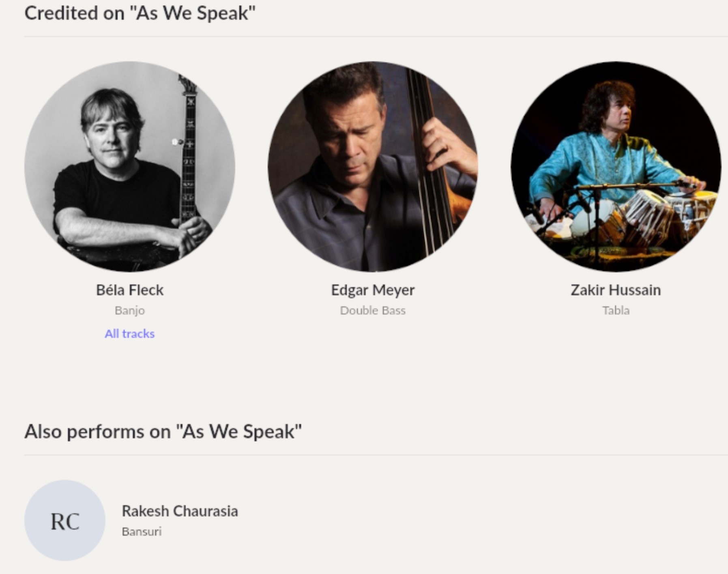Click the Double Bass instrument label
This screenshot has height=574, width=728.
pos(373,310)
